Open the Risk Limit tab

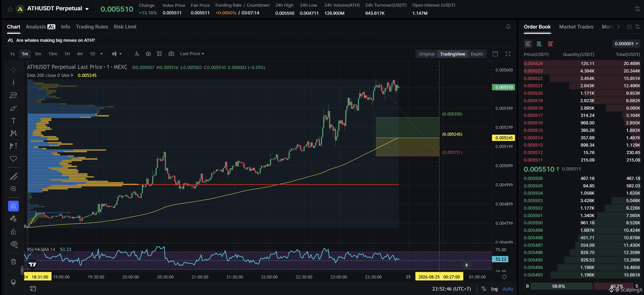[125, 27]
